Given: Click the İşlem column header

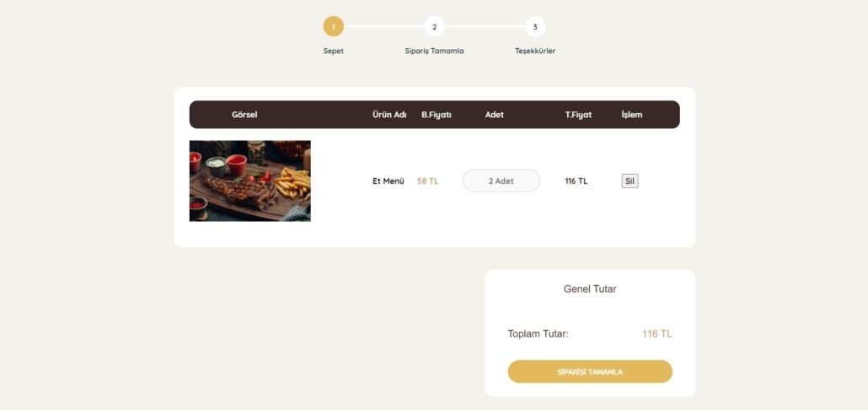Looking at the screenshot, I should [632, 115].
